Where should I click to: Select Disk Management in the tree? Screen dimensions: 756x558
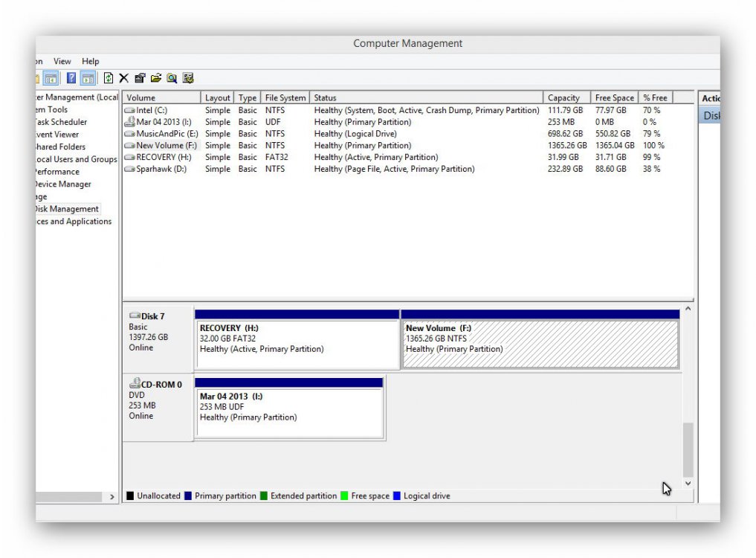point(67,209)
